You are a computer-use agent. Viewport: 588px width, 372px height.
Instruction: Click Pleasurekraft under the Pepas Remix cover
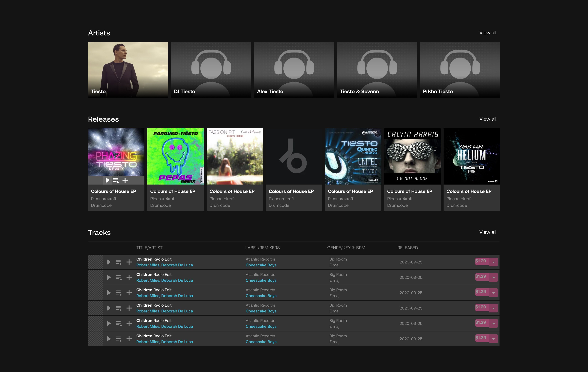[x=163, y=199]
